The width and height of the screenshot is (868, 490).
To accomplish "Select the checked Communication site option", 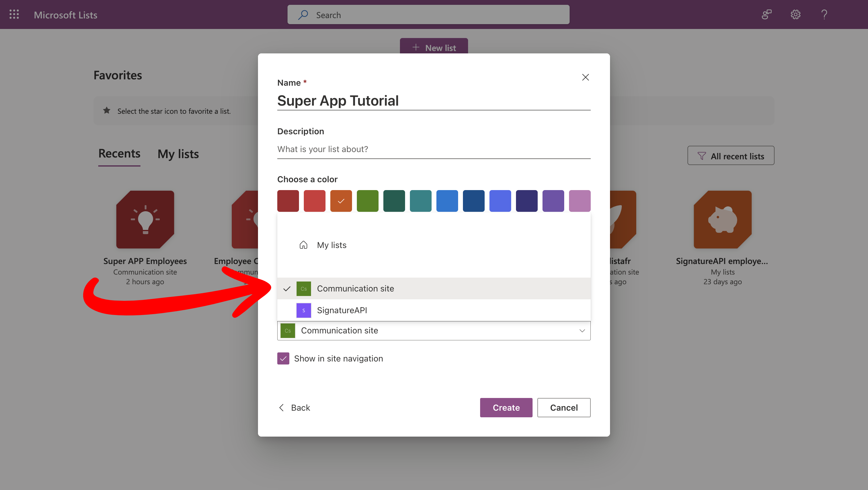I will (355, 289).
